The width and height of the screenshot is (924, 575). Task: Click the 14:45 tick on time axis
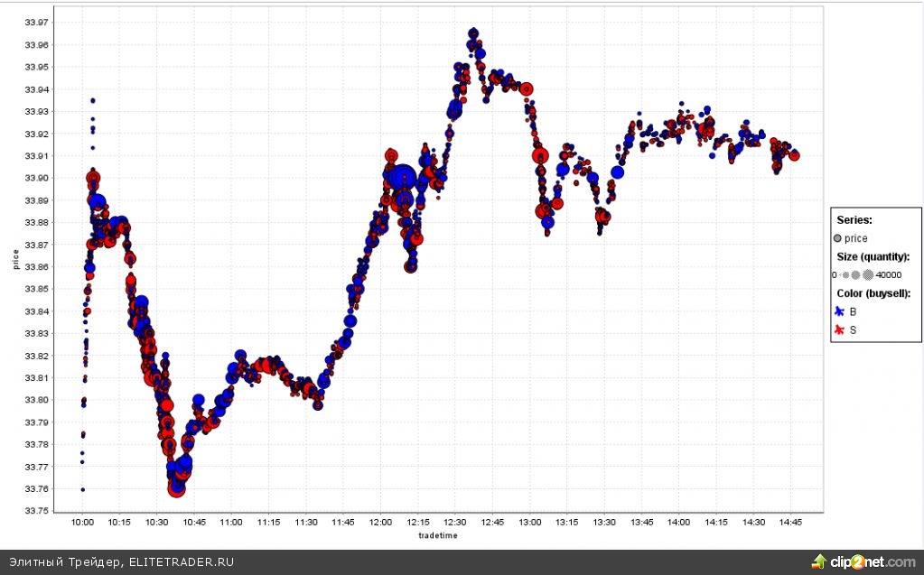pyautogui.click(x=790, y=522)
